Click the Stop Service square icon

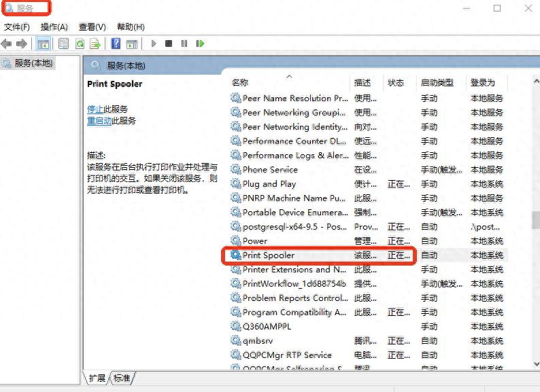click(x=169, y=43)
